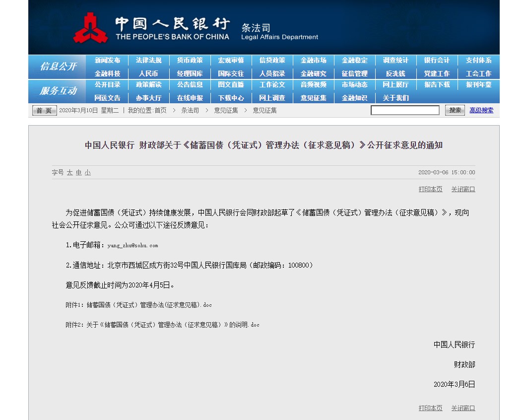Click the top 关闭窗口 close window link
527x420 pixels.
tap(463, 189)
